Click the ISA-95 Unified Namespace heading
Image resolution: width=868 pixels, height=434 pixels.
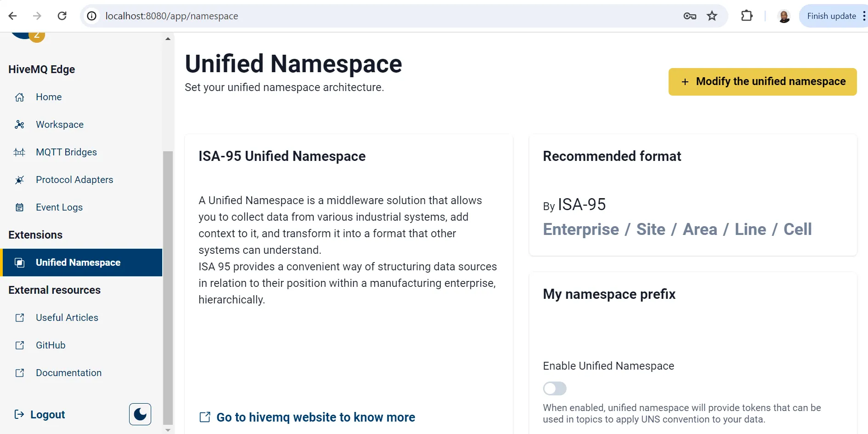282,156
